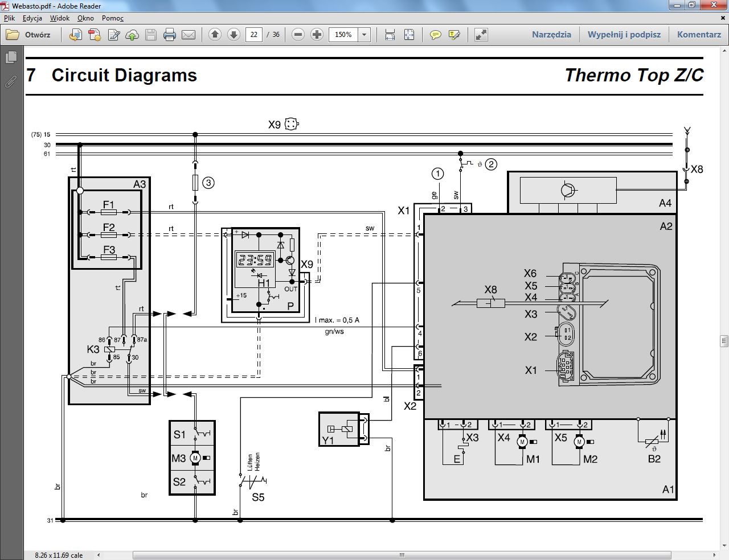This screenshot has height=560, width=729.
Task: Click the page number input field
Action: pyautogui.click(x=253, y=35)
